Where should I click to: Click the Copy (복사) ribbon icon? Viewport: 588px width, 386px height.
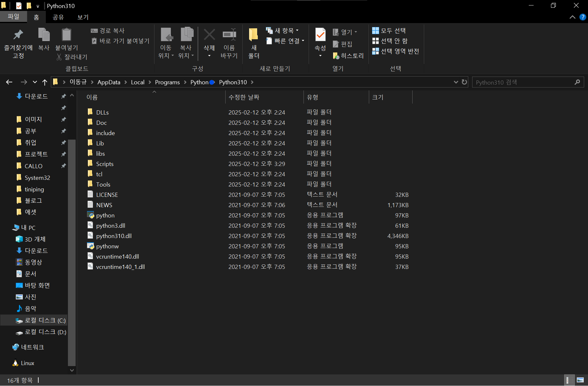pyautogui.click(x=44, y=35)
